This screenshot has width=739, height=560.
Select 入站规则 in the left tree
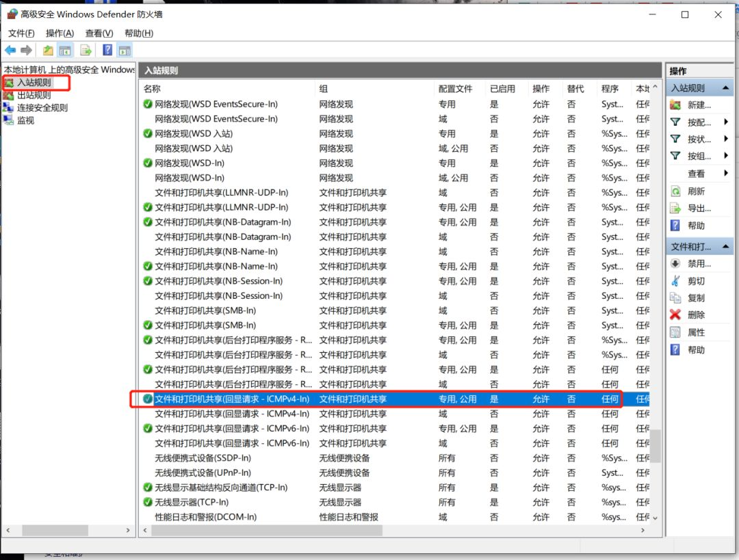point(34,83)
